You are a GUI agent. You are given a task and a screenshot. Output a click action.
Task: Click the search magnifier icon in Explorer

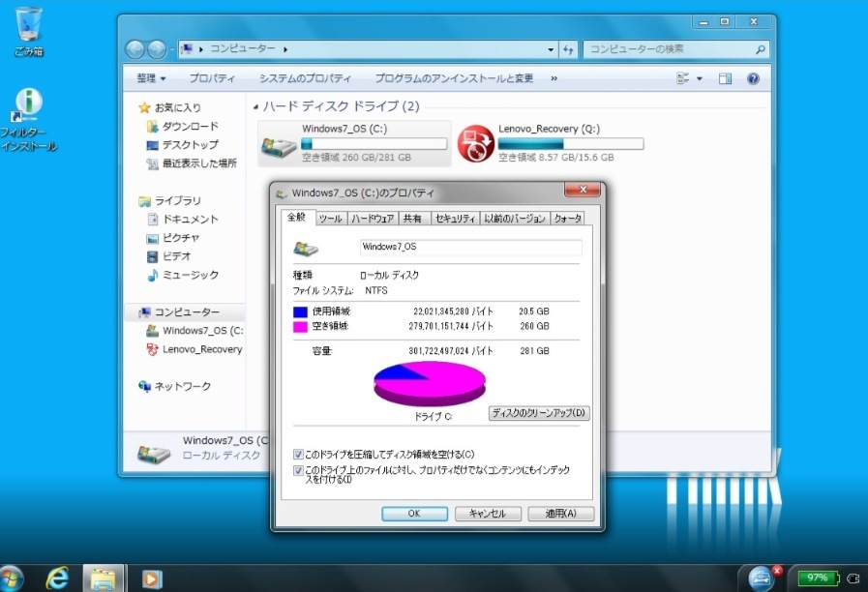760,49
